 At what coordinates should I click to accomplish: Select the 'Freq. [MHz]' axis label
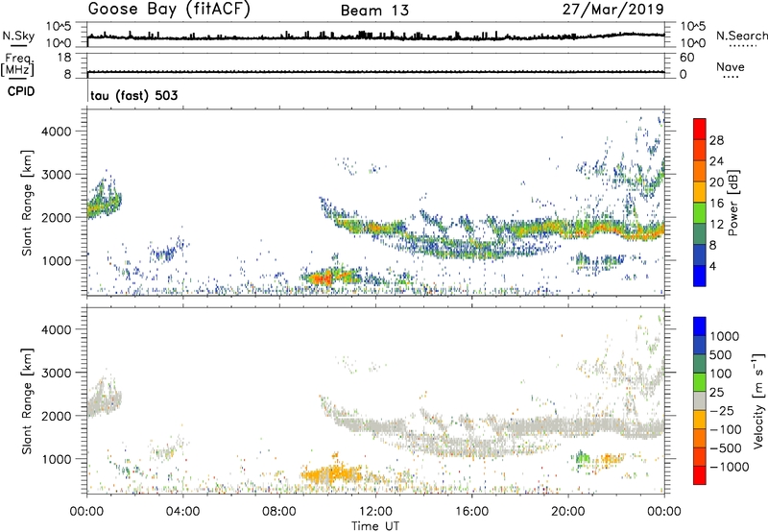click(x=17, y=64)
